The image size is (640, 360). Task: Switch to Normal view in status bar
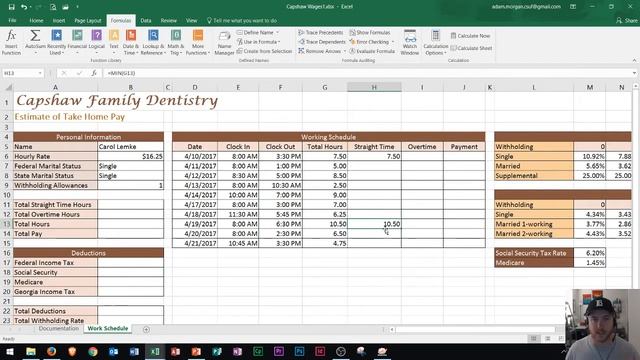tap(533, 338)
